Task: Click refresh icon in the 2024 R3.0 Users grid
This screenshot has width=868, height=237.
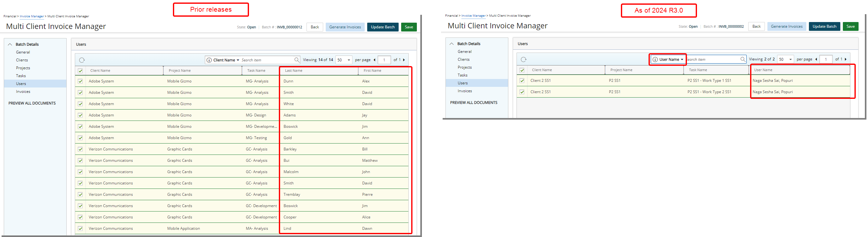Action: pyautogui.click(x=523, y=59)
